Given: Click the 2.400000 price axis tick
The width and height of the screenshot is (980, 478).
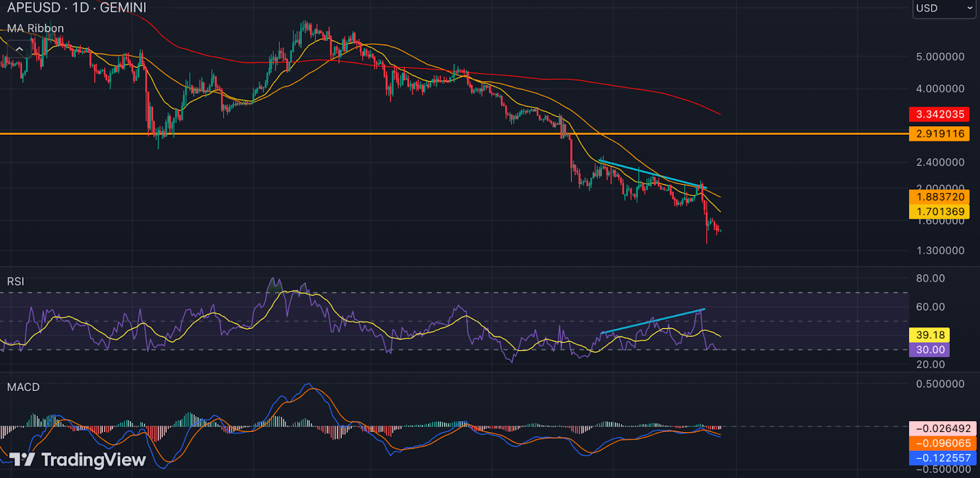Looking at the screenshot, I should (x=940, y=162).
